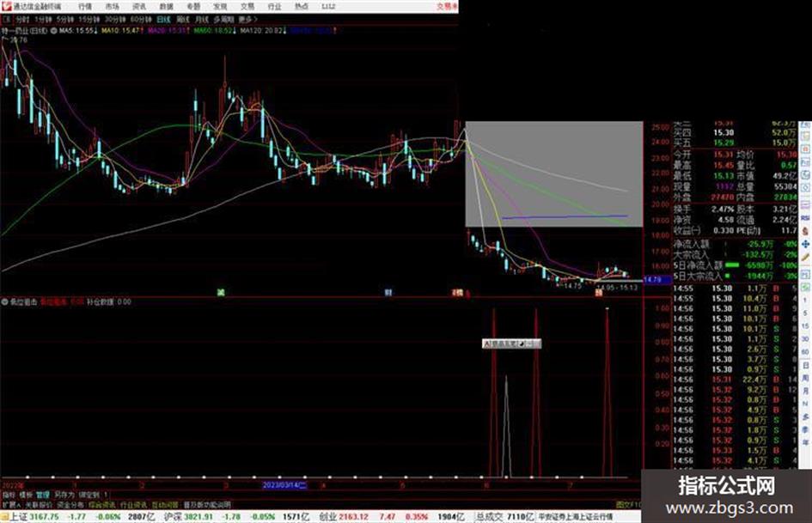Click the 日 daily shortcut in right sidebar

click(805, 365)
